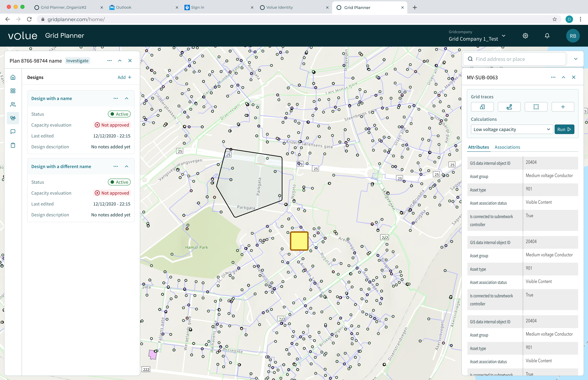Bookmark page with the star icon
The image size is (588, 380).
(x=555, y=19)
